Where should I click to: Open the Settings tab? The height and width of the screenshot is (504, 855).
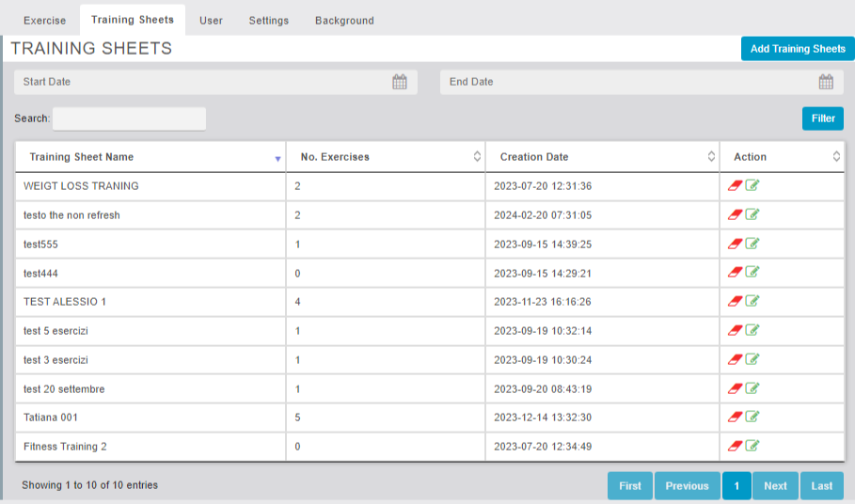(x=268, y=21)
